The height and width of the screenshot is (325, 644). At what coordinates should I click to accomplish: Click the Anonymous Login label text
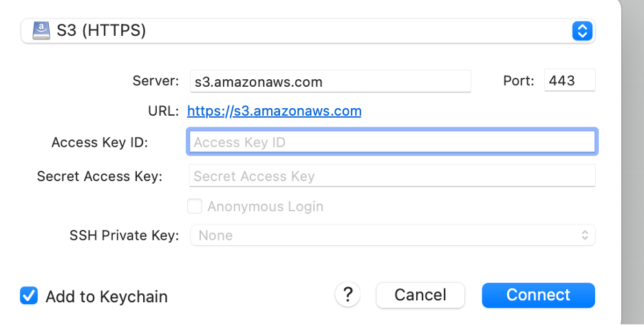pos(265,207)
